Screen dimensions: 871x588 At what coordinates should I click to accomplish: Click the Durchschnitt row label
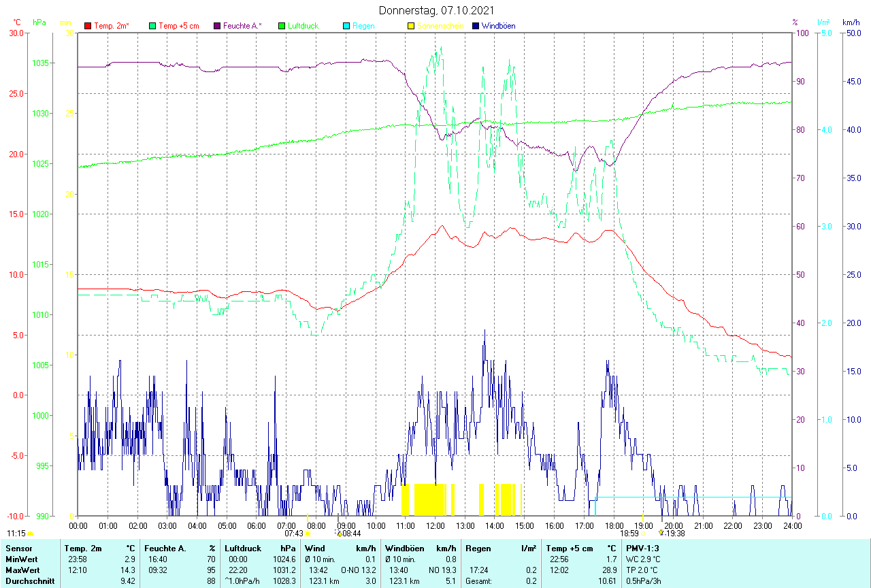pos(29,581)
